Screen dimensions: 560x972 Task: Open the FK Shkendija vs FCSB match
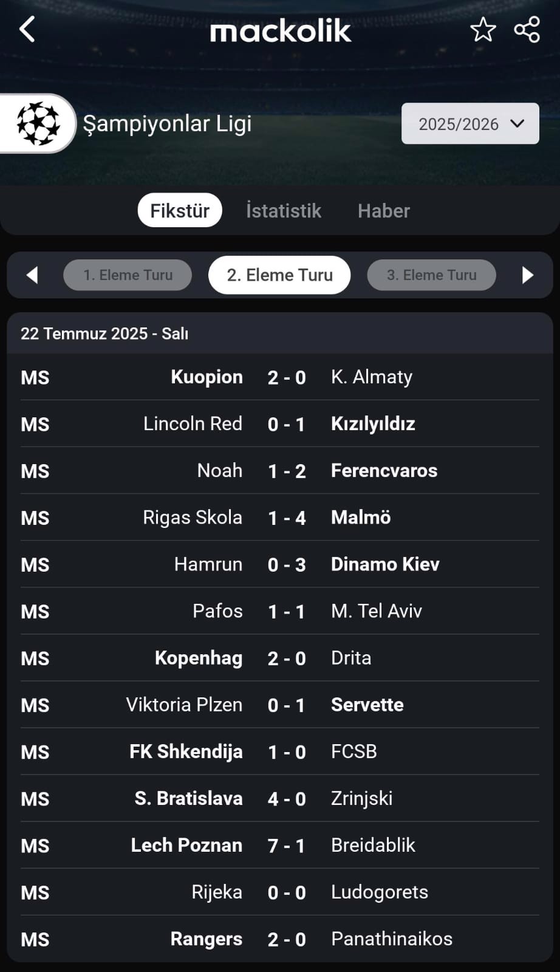(x=280, y=752)
